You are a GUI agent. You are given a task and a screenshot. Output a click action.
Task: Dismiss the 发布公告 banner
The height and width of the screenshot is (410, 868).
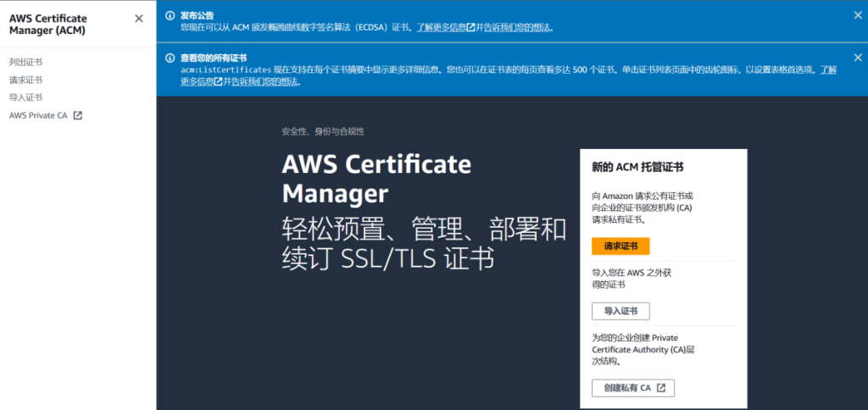click(x=858, y=15)
